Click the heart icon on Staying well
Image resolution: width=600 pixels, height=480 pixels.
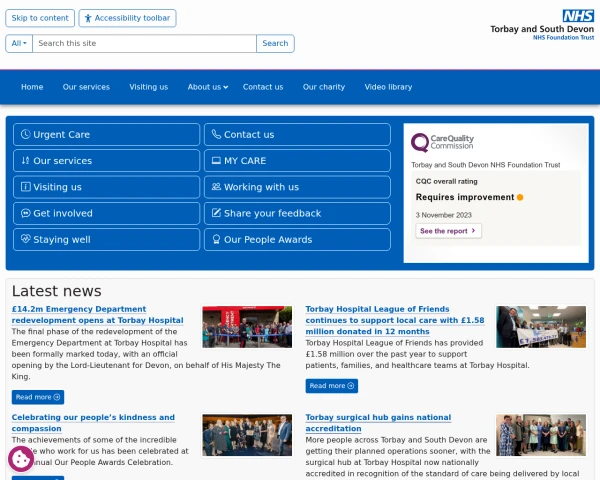(25, 239)
